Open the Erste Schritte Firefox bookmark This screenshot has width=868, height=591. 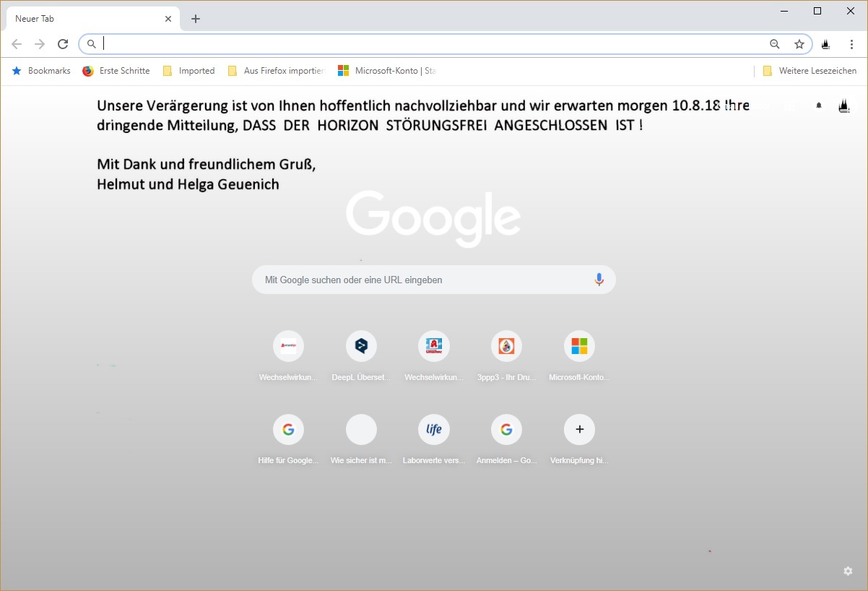coord(116,71)
